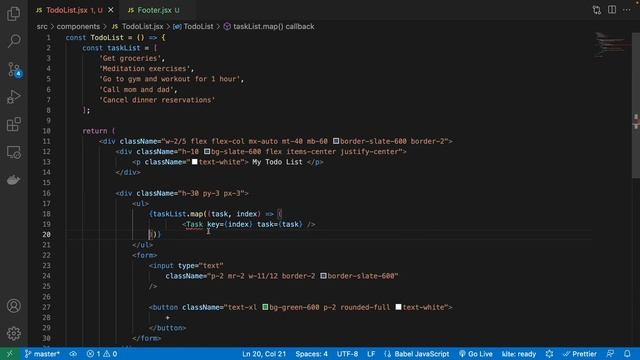
Task: Start the Go Live server
Action: 476,354
